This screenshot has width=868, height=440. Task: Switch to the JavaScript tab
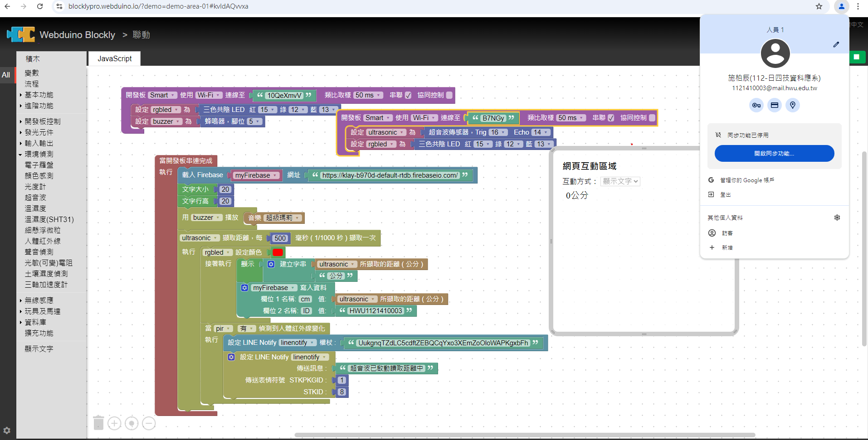tap(114, 58)
